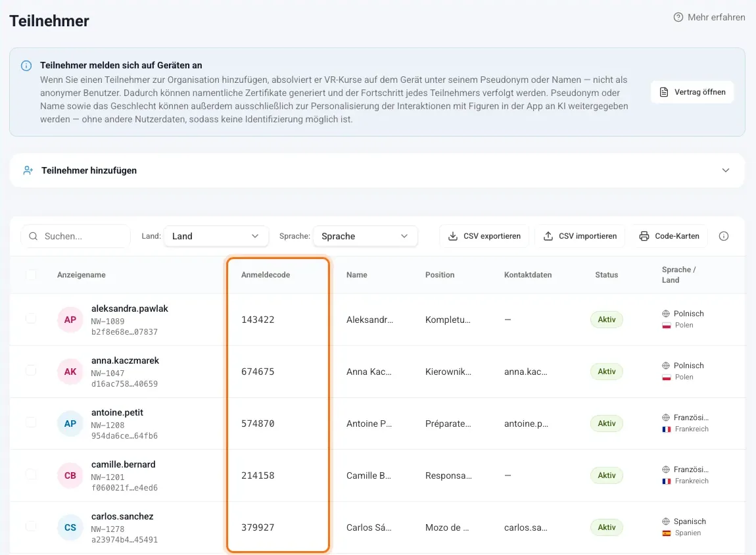Open the Land filter dropdown
The image size is (756, 555).
coord(216,236)
